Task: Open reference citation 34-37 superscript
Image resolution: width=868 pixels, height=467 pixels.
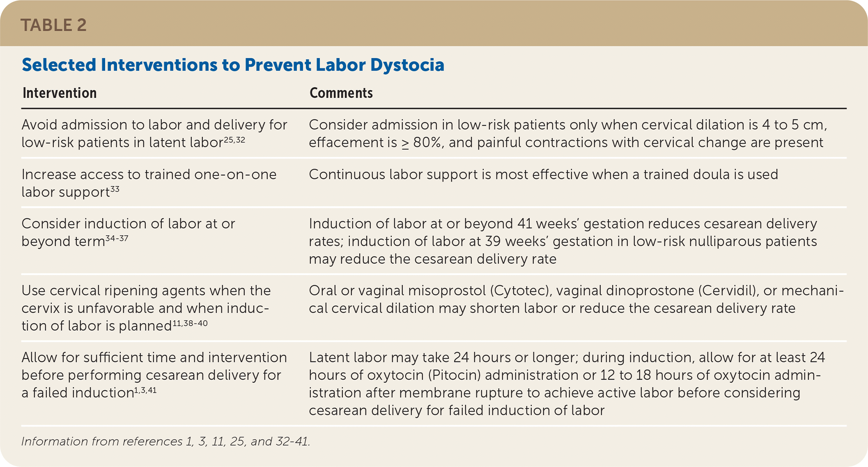Action: coord(117,238)
